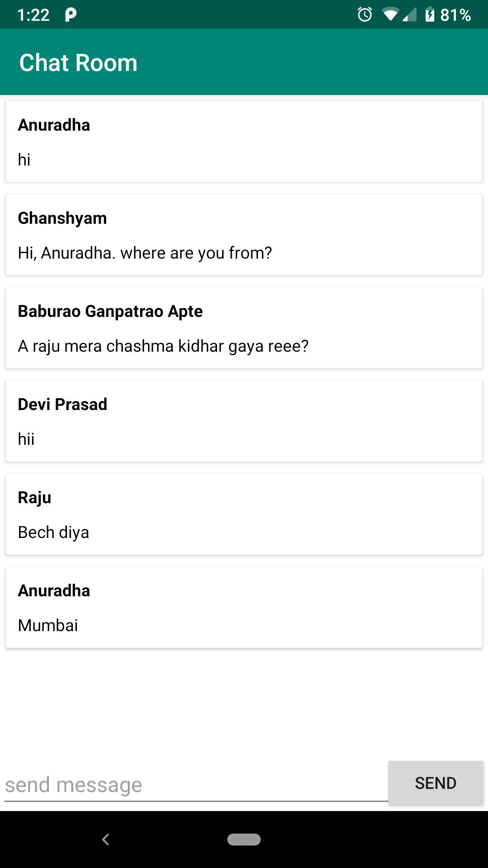Tap the cellular signal indicator
The image size is (488, 868).
pos(409,15)
